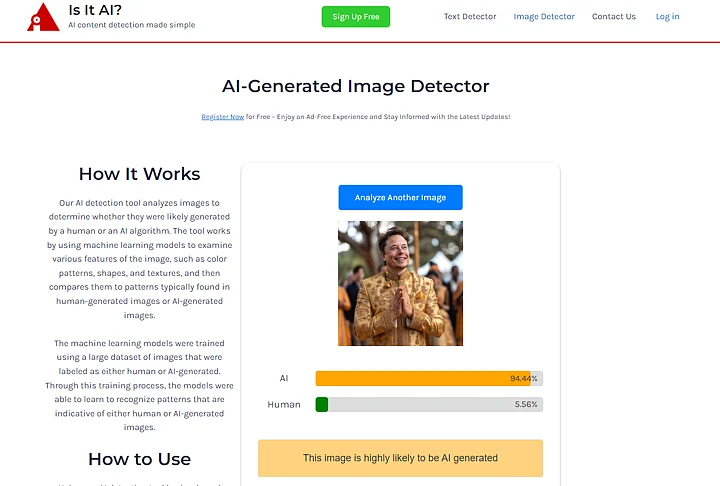Click the 94.44% AI score value

(523, 379)
